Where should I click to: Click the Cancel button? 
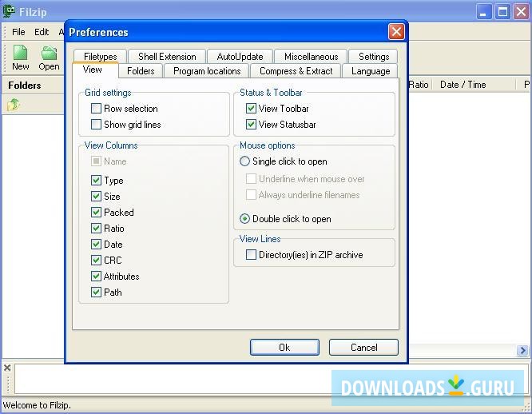point(363,347)
